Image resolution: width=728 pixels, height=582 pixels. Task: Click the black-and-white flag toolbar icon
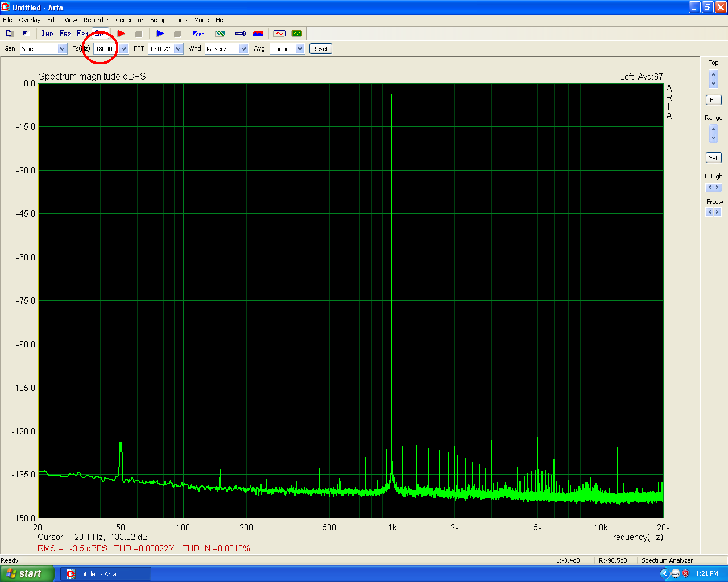[x=26, y=34]
